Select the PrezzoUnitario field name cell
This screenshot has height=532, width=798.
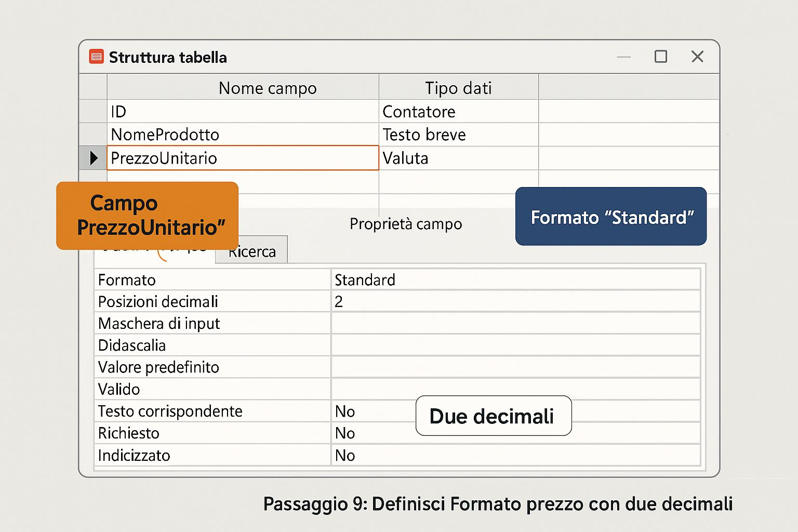(243, 158)
